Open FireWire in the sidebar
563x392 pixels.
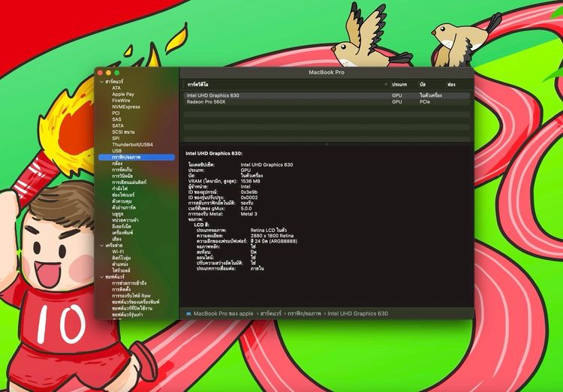(x=121, y=100)
